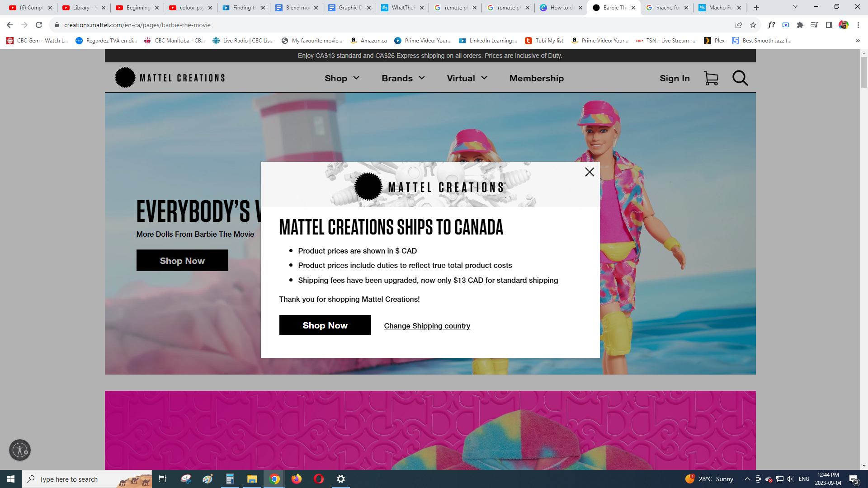This screenshot has height=488, width=868.
Task: Open the accessibility widget icon
Action: pyautogui.click(x=20, y=450)
